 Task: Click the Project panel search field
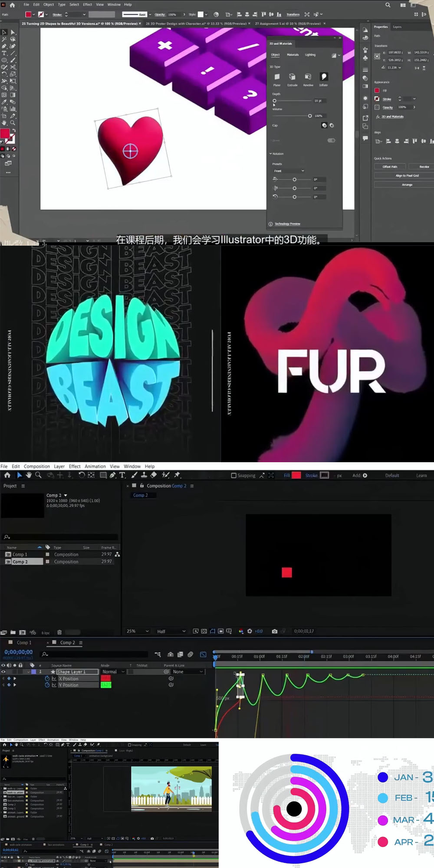pyautogui.click(x=60, y=537)
